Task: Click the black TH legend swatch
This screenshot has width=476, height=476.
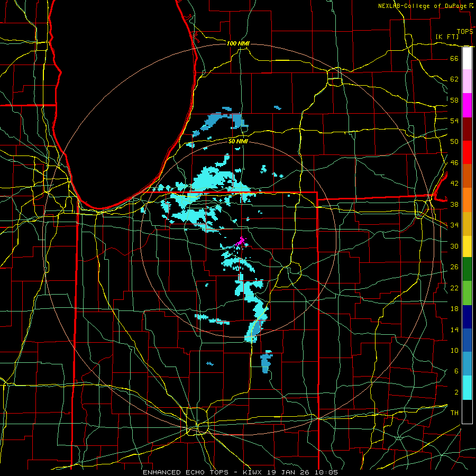Action: [x=467, y=411]
